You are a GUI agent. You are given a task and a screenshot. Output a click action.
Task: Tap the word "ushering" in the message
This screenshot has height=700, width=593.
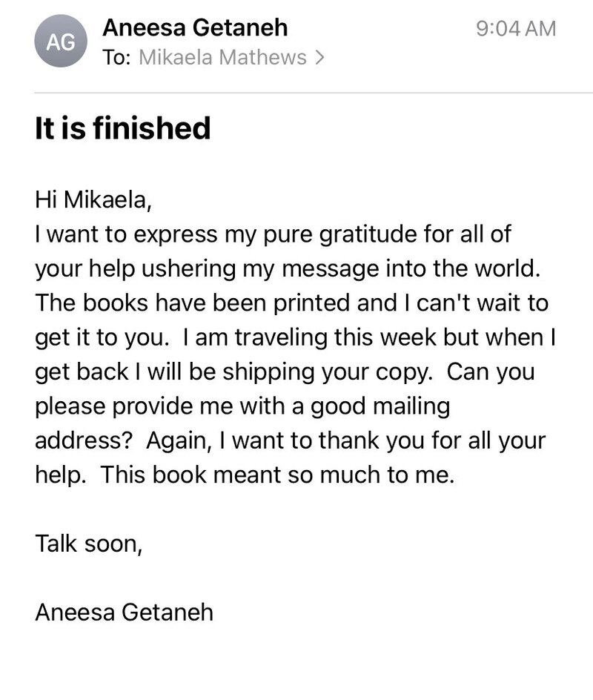189,269
